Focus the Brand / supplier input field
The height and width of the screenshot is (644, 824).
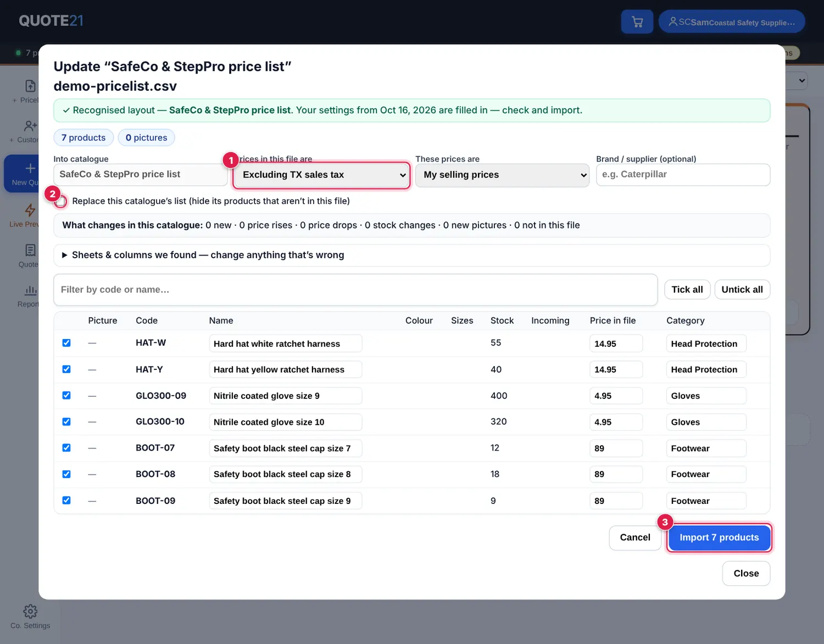click(x=683, y=175)
